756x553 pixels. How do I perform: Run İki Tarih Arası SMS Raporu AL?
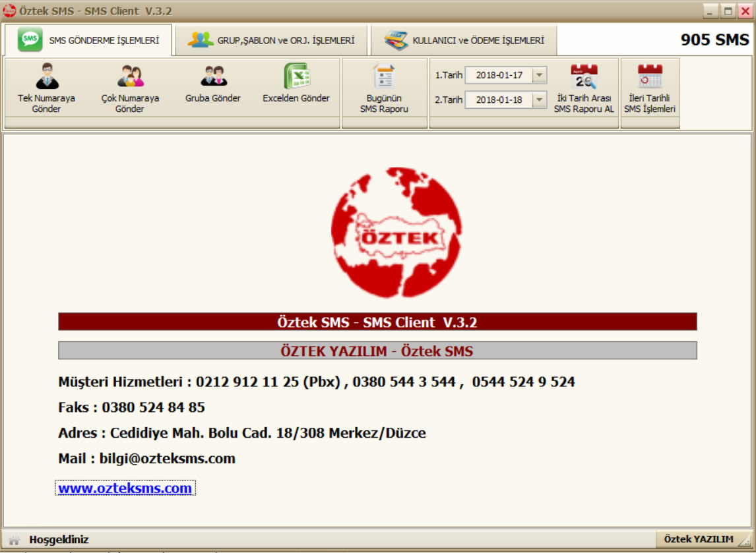(x=583, y=88)
